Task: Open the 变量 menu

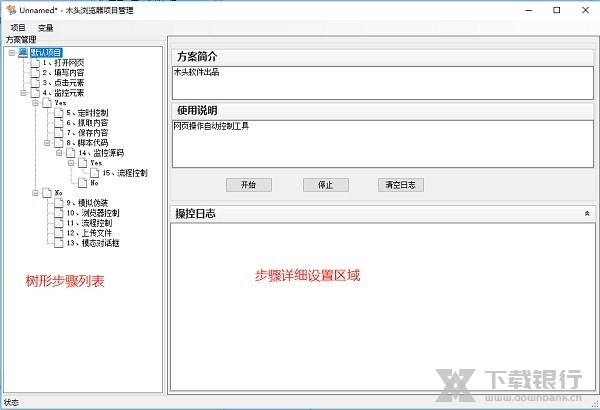Action: (46, 27)
